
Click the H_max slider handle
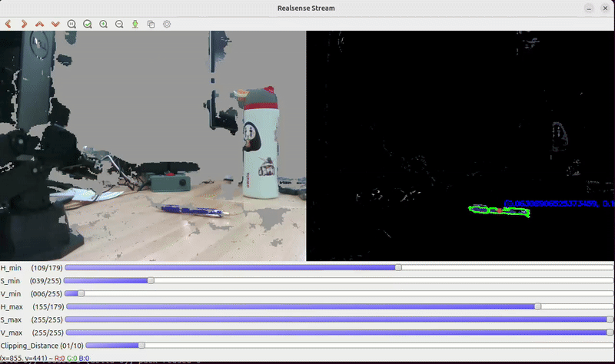pyautogui.click(x=537, y=306)
